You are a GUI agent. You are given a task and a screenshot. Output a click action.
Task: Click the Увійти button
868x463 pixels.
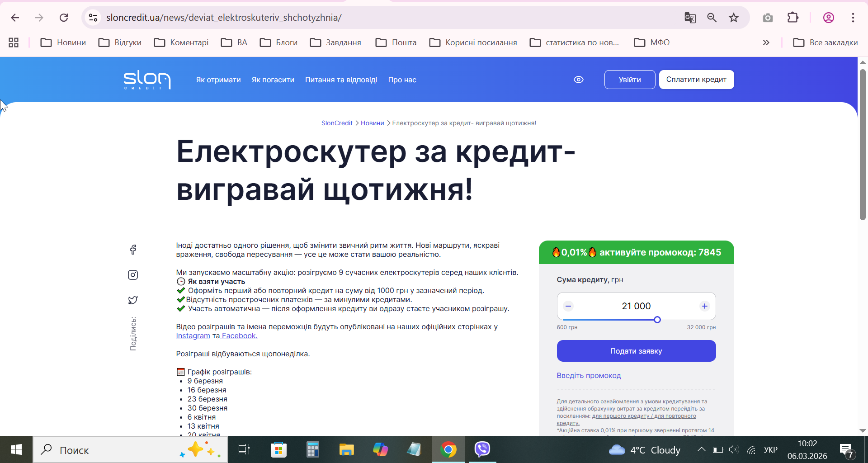pyautogui.click(x=630, y=80)
